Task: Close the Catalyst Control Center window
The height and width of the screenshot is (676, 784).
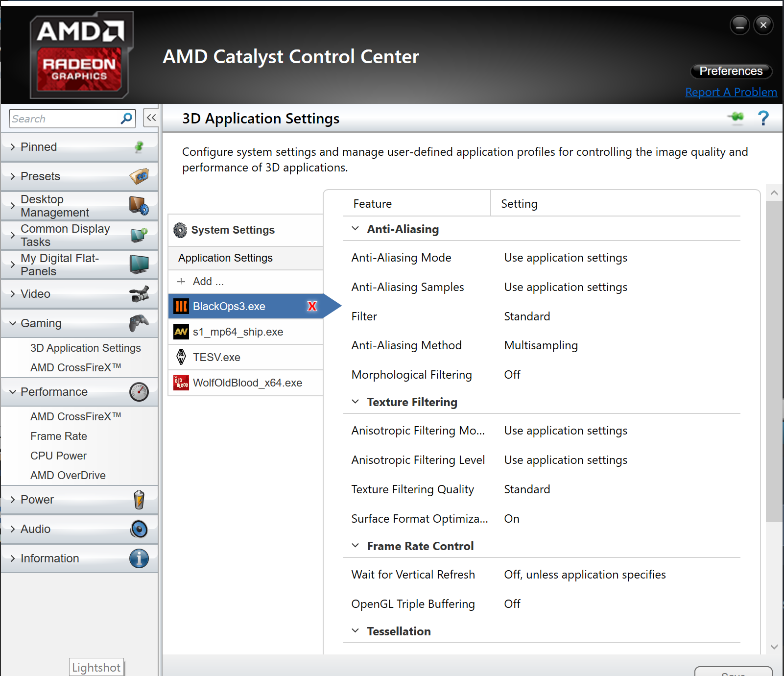Action: [763, 24]
